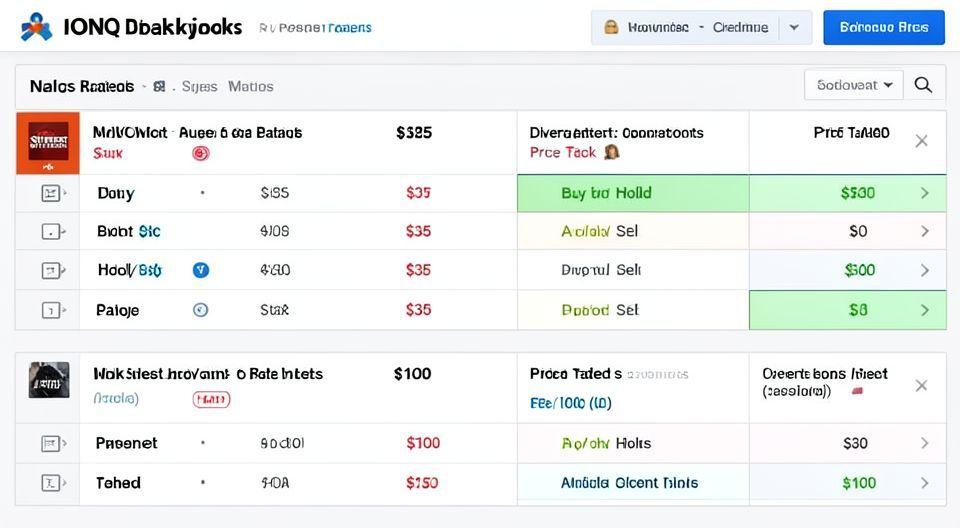Expand the $300 row chevron

coord(924,193)
